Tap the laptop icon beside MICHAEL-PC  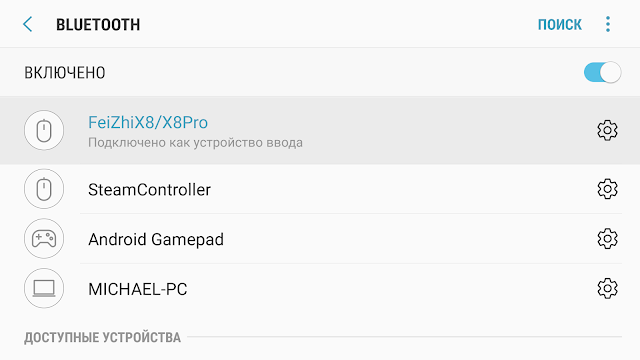tap(44, 289)
